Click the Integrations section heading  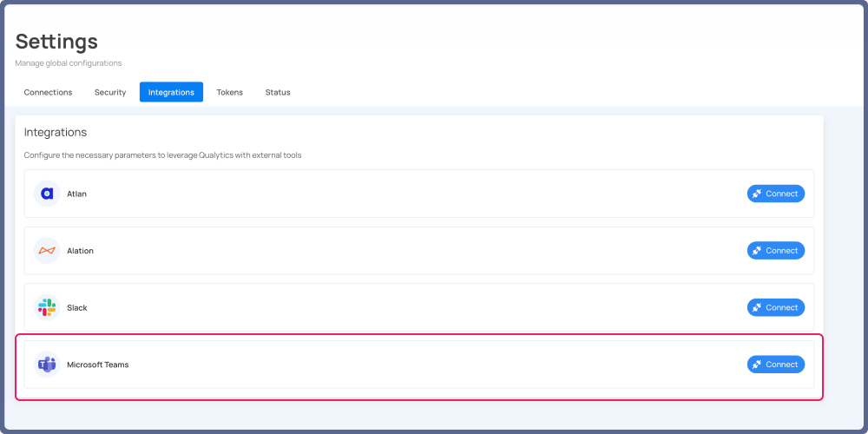click(x=56, y=133)
